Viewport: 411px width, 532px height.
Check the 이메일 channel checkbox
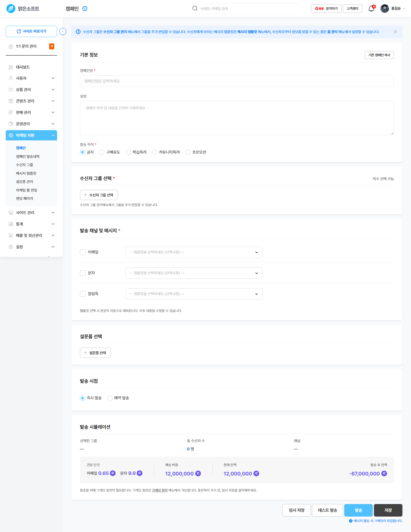[83, 252]
